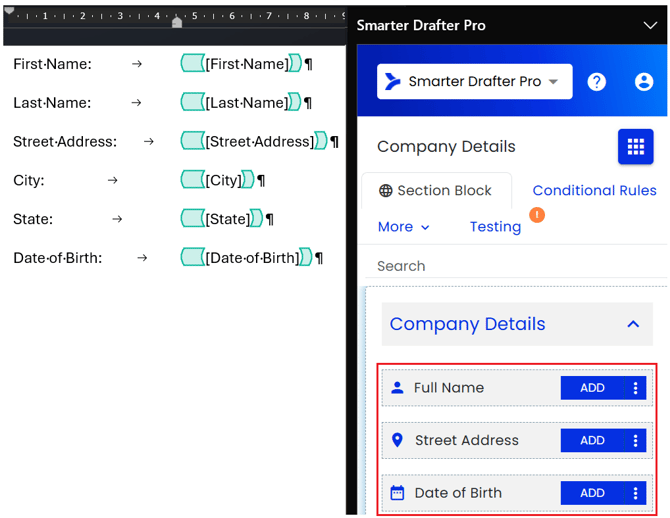Open the Testing tab
Image resolution: width=670 pixels, height=518 pixels.
tap(495, 227)
